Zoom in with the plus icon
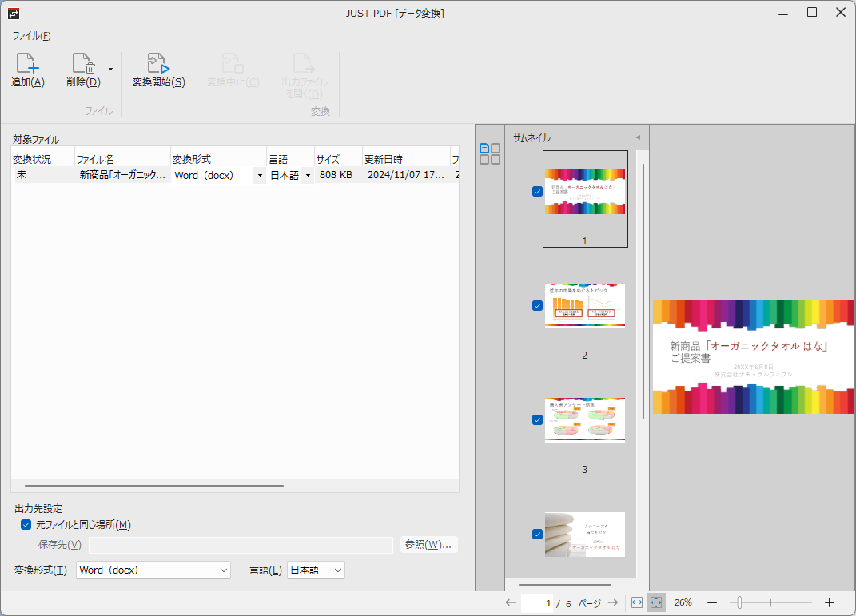Viewport: 856px width, 616px height. tap(830, 602)
